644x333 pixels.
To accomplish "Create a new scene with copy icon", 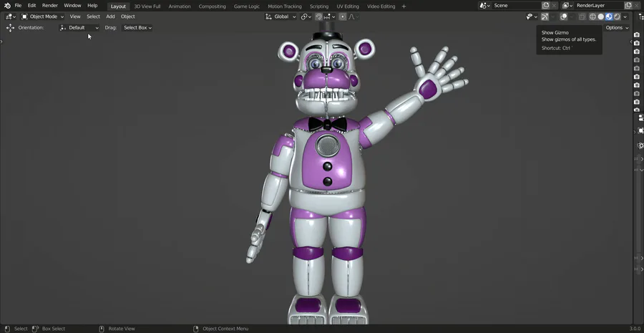I will click(545, 6).
